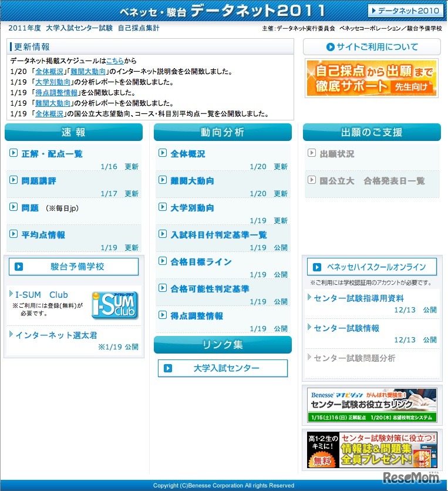Click arrow icon beside 入試科目付判定基準一覧
Screen dimensions: 448x491
pos(163,234)
